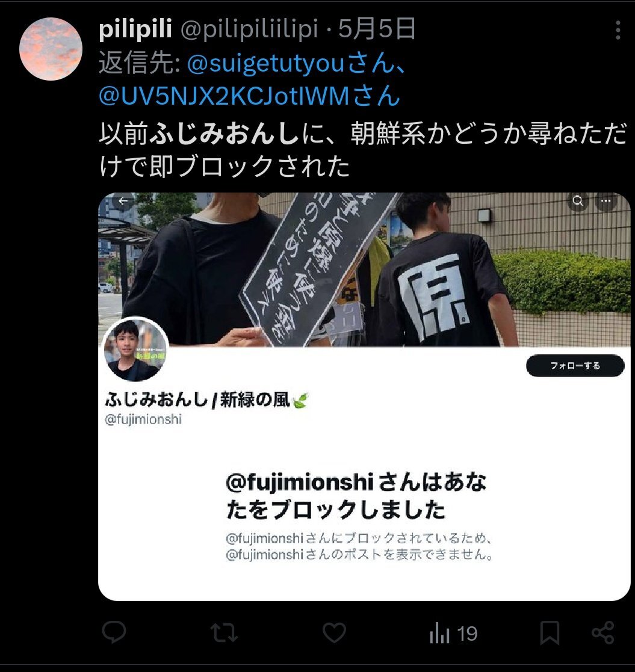Screen dimensions: 635x672
Task: Open the share icon
Action: pyautogui.click(x=603, y=632)
